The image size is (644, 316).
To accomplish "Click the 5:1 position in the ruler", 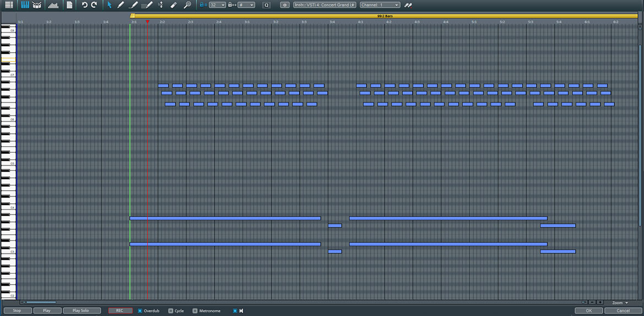I will click(473, 22).
